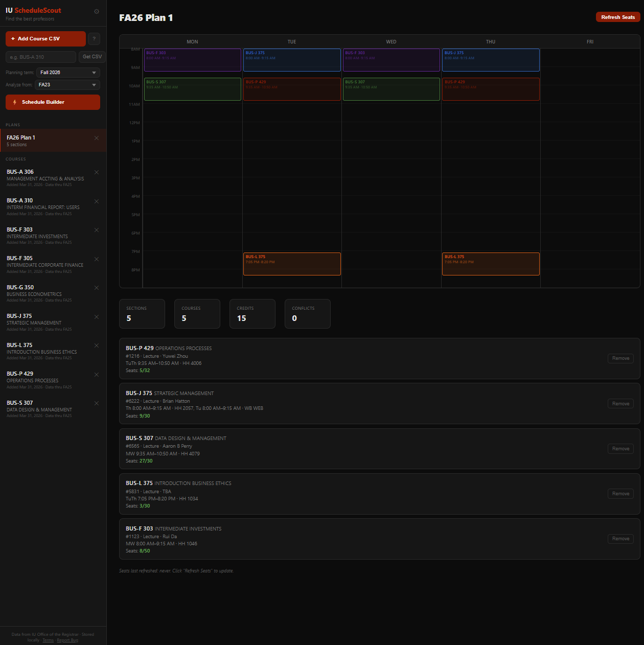The width and height of the screenshot is (644, 645).
Task: Click X beside BUS-G 350 course
Action: point(97,288)
